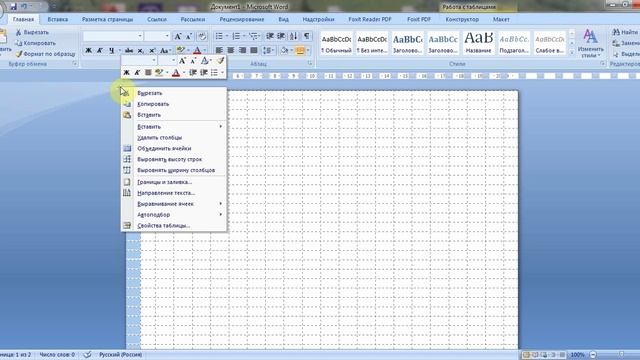Screen dimensions: 640x360
Task: Choose Вырезать in context menu
Action: point(174,93)
